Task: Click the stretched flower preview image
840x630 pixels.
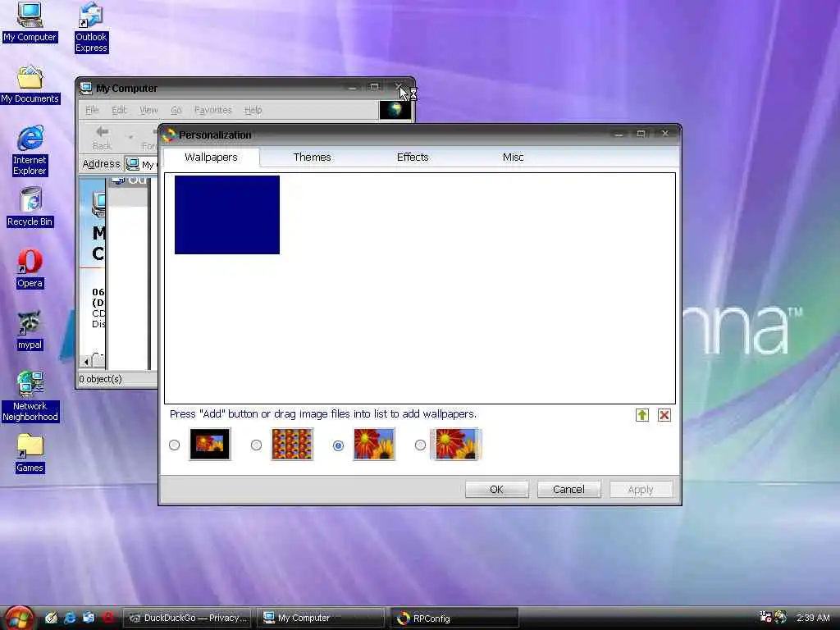Action: (x=374, y=444)
